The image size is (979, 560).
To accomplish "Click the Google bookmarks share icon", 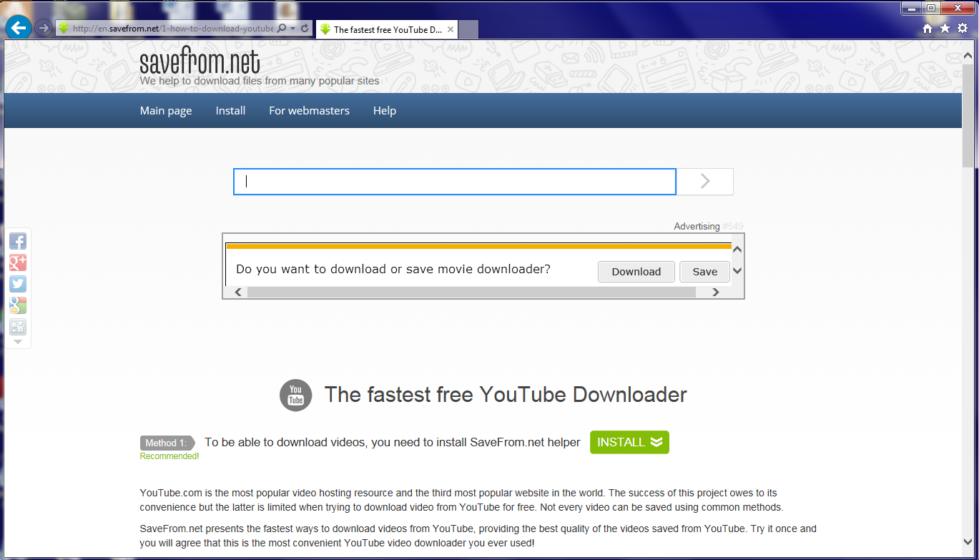I will (18, 305).
